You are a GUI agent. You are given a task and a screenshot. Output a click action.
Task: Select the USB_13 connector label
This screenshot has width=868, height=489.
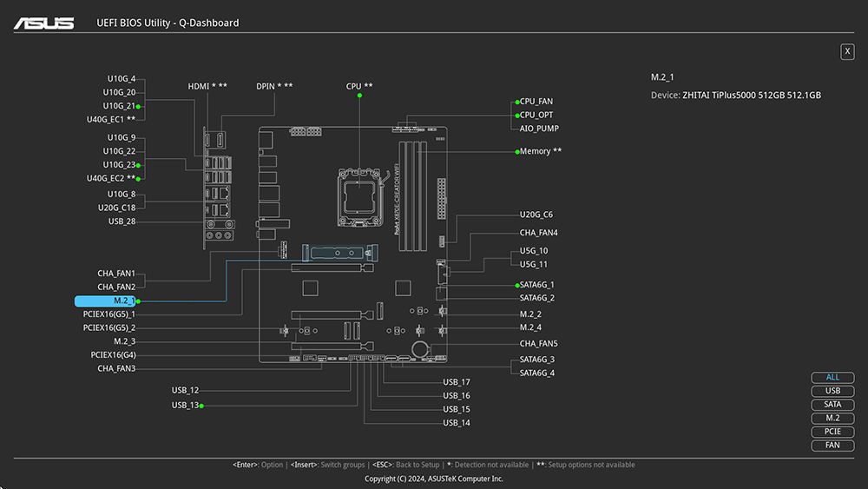pos(185,405)
